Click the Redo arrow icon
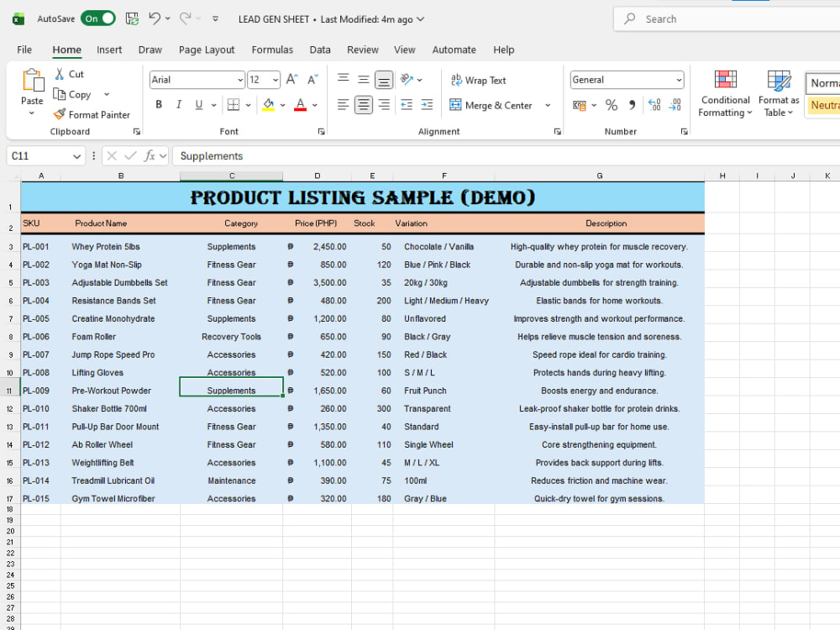Image resolution: width=840 pixels, height=630 pixels. pyautogui.click(x=186, y=18)
